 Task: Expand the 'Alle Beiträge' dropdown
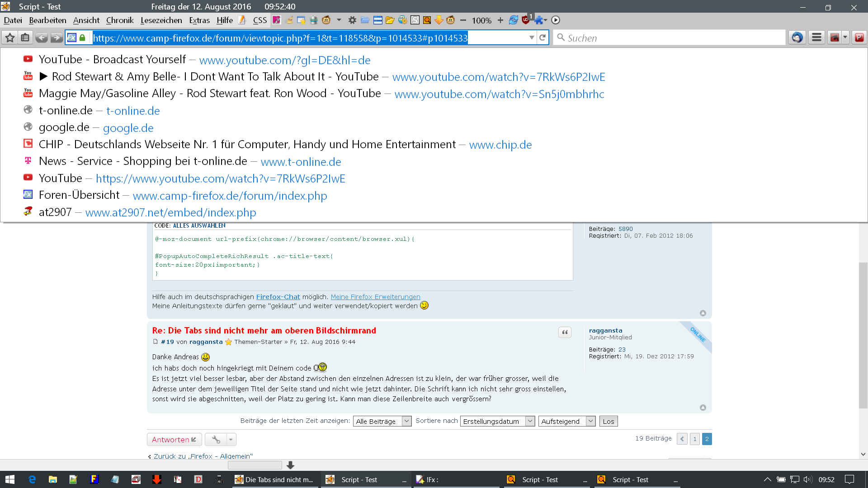pyautogui.click(x=382, y=421)
